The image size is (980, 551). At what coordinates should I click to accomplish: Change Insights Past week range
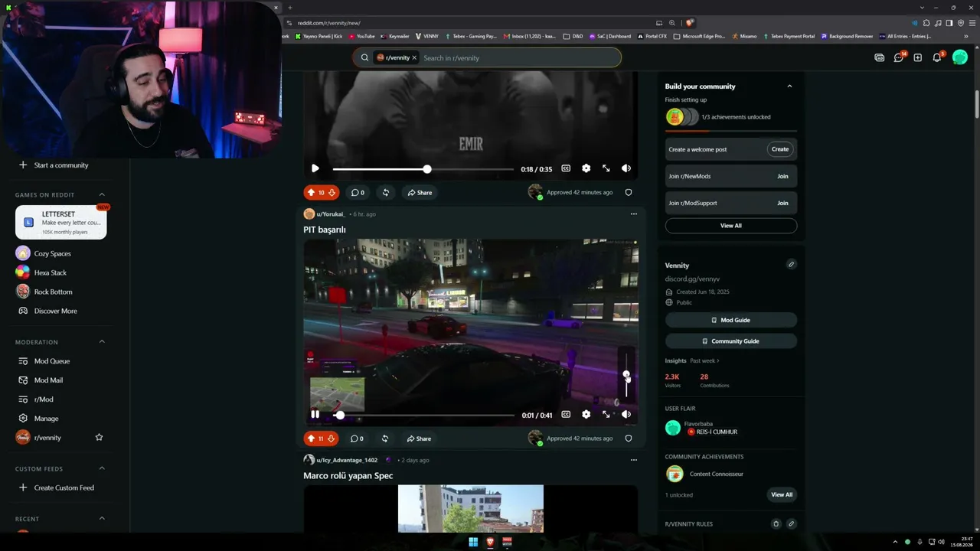(x=704, y=360)
